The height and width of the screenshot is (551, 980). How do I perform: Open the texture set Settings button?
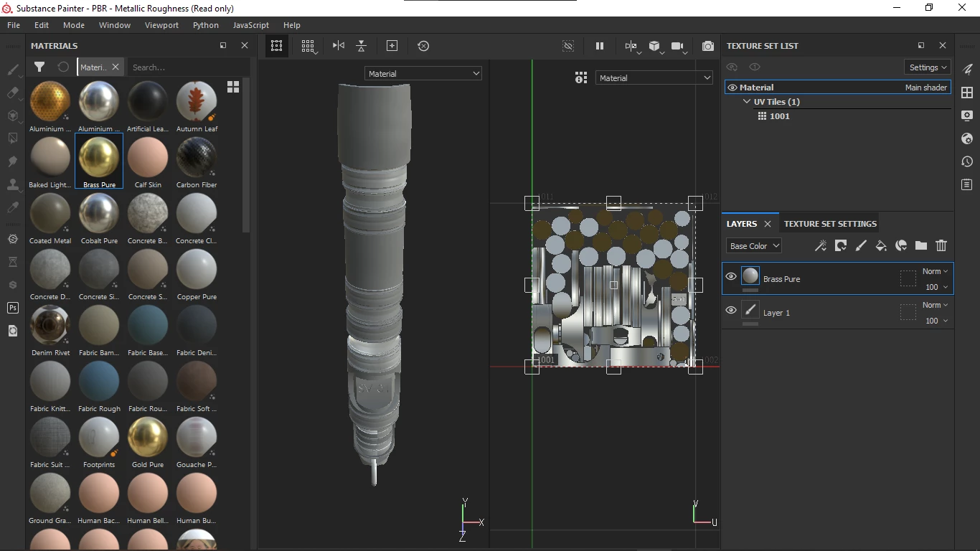(928, 67)
